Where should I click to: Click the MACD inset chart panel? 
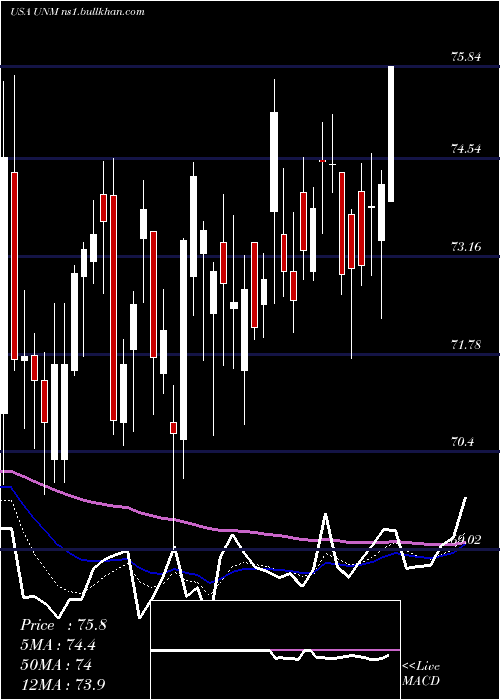click(275, 650)
